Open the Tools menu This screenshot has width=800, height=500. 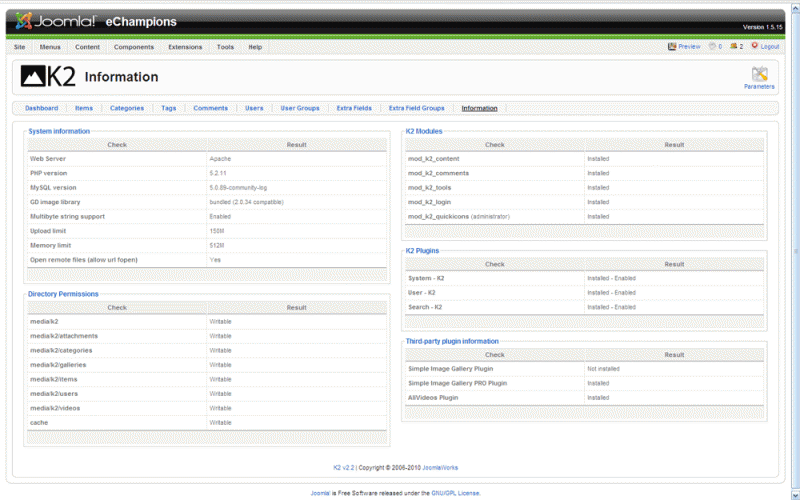[x=225, y=47]
